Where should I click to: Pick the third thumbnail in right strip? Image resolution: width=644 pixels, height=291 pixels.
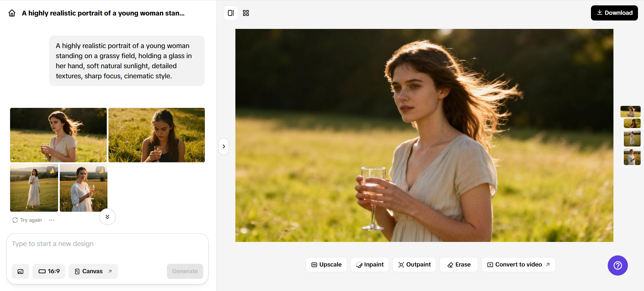click(632, 138)
